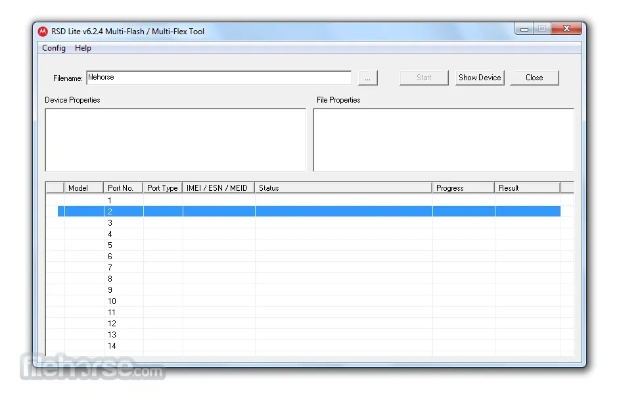Select the Progress column header
619x400 pixels.
[x=463, y=188]
